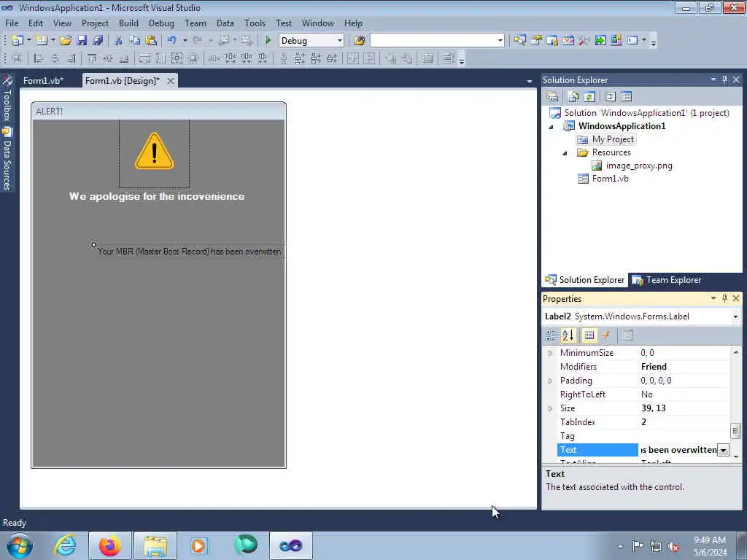Click the Windows Start button

[x=19, y=545]
